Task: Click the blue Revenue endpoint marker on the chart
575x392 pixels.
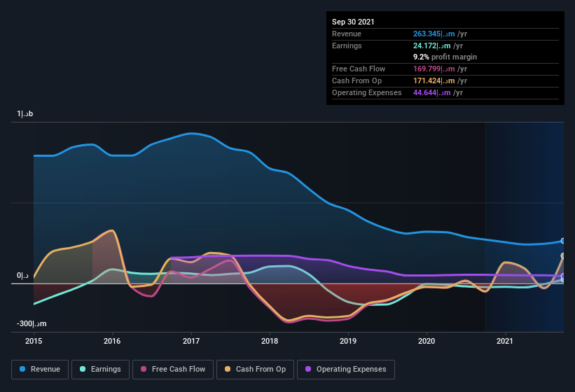Action: tap(563, 241)
